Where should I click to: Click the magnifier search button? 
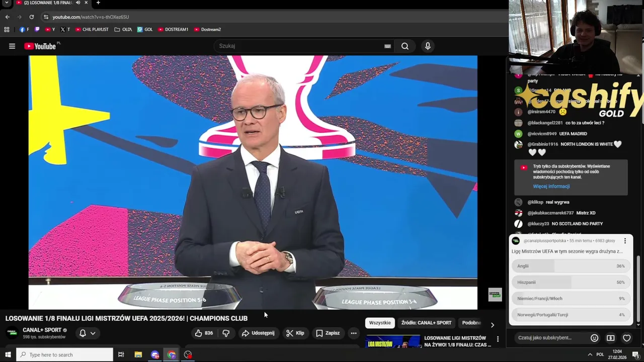click(x=405, y=46)
